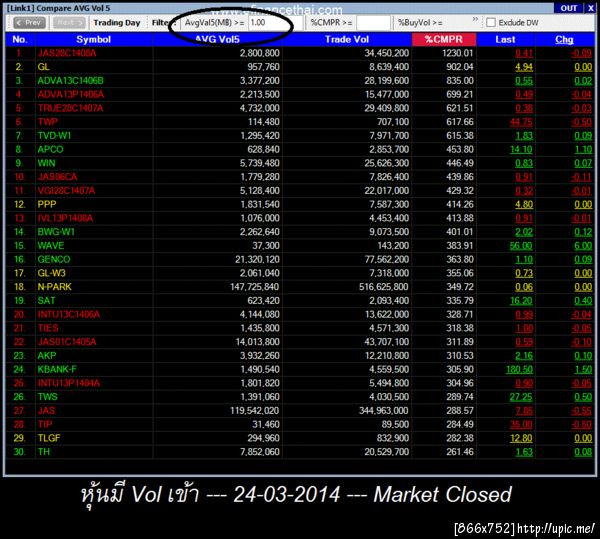The height and width of the screenshot is (539, 600).
Task: Click AVG Vol5 value 119,542,020 of JAS
Action: [254, 411]
